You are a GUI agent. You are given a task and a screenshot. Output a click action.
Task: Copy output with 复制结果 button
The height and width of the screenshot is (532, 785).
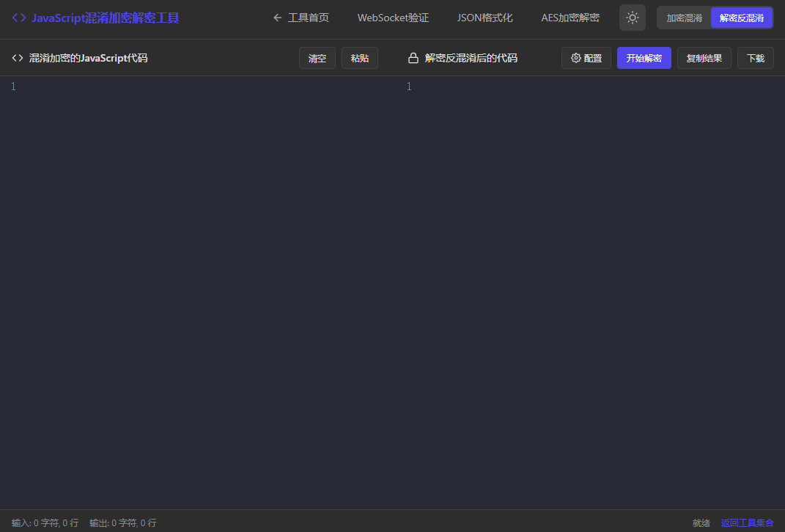[x=704, y=58]
